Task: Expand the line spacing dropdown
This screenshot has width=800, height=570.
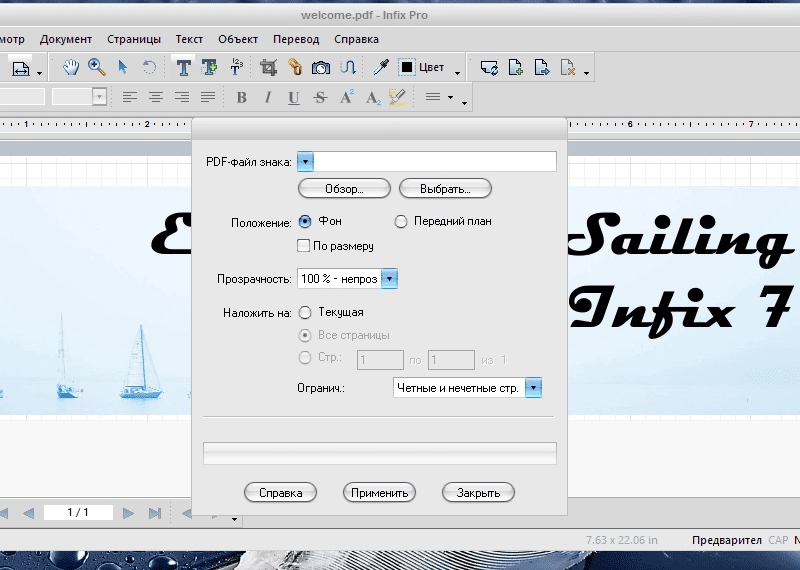Action: 451,97
